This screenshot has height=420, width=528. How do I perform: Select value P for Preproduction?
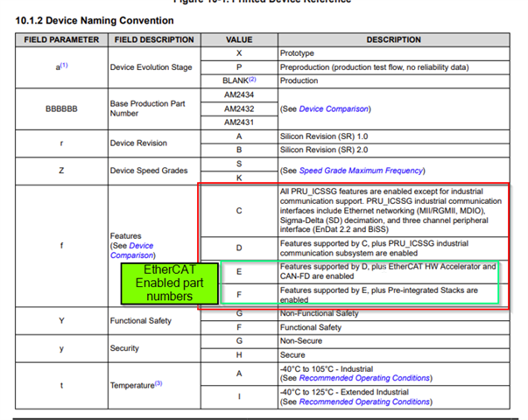[239, 67]
